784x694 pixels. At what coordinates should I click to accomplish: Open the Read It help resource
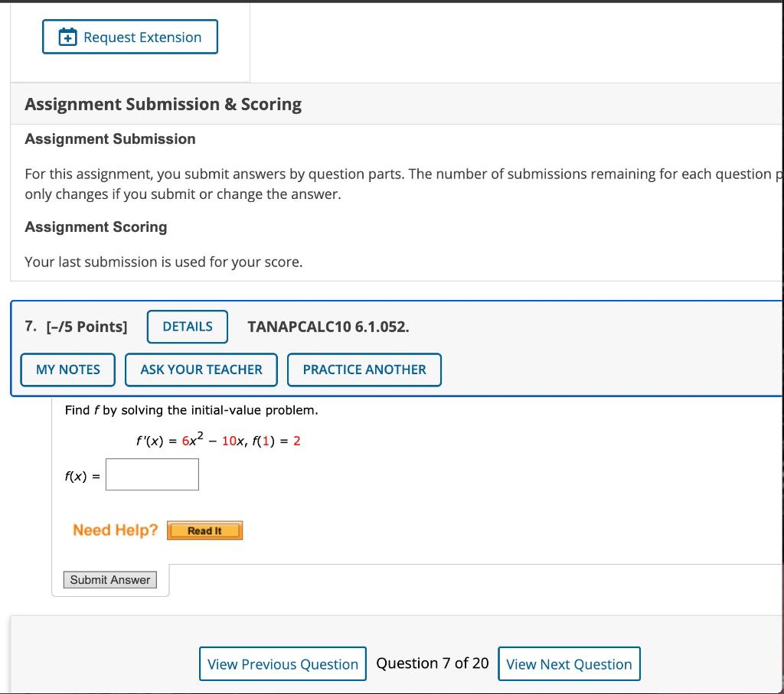(x=204, y=529)
